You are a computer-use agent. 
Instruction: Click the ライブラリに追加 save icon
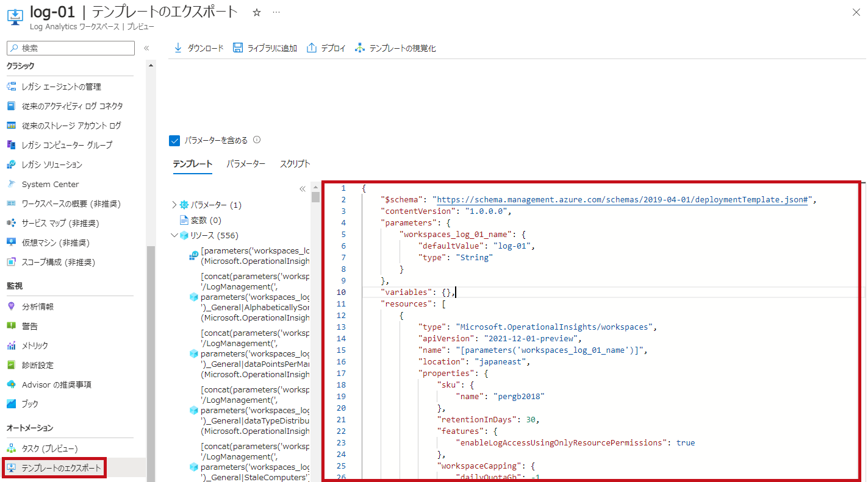(x=238, y=48)
